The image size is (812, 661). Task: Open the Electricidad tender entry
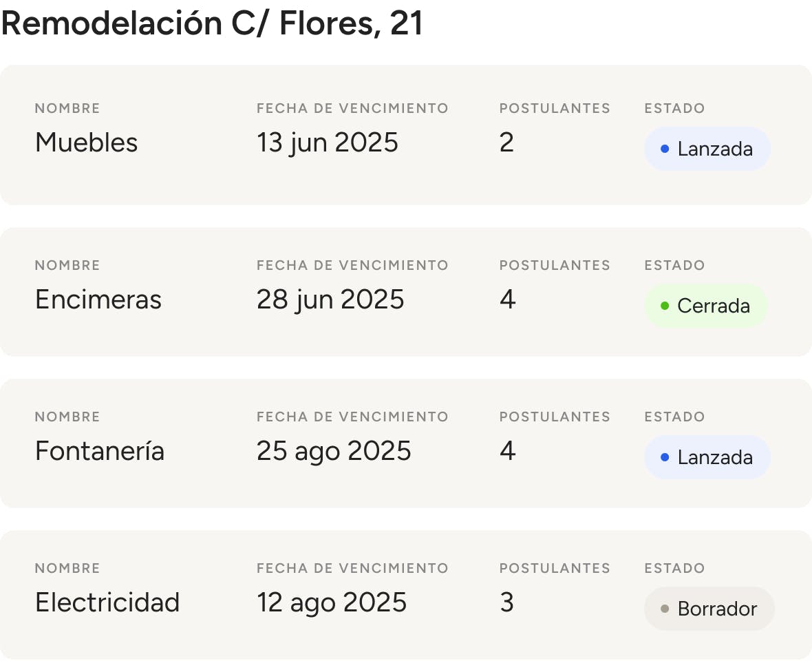coord(107,602)
